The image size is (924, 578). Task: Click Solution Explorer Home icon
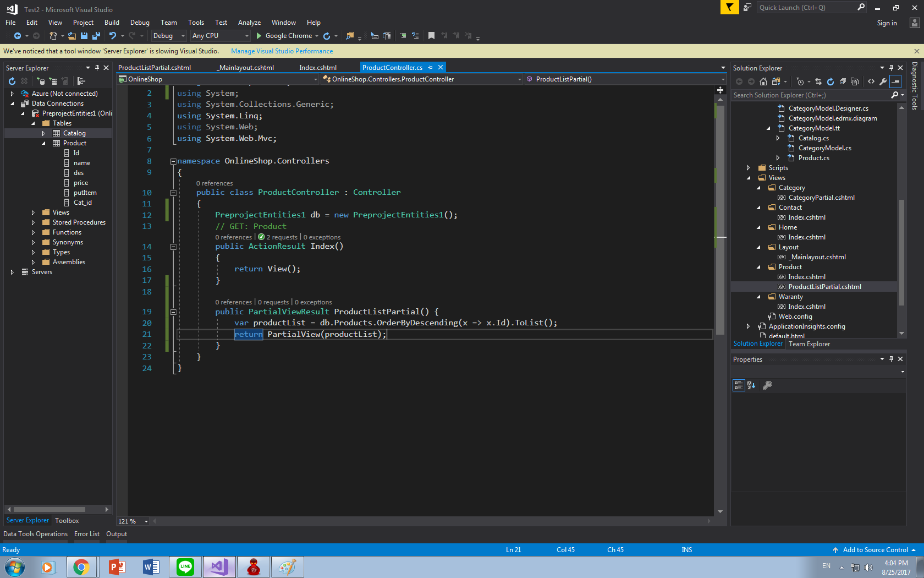pos(763,81)
